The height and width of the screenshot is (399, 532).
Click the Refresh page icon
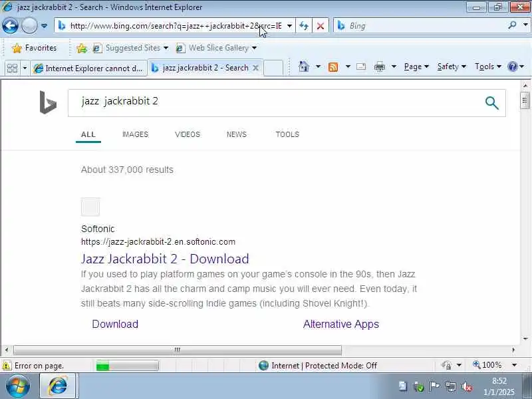coord(304,26)
